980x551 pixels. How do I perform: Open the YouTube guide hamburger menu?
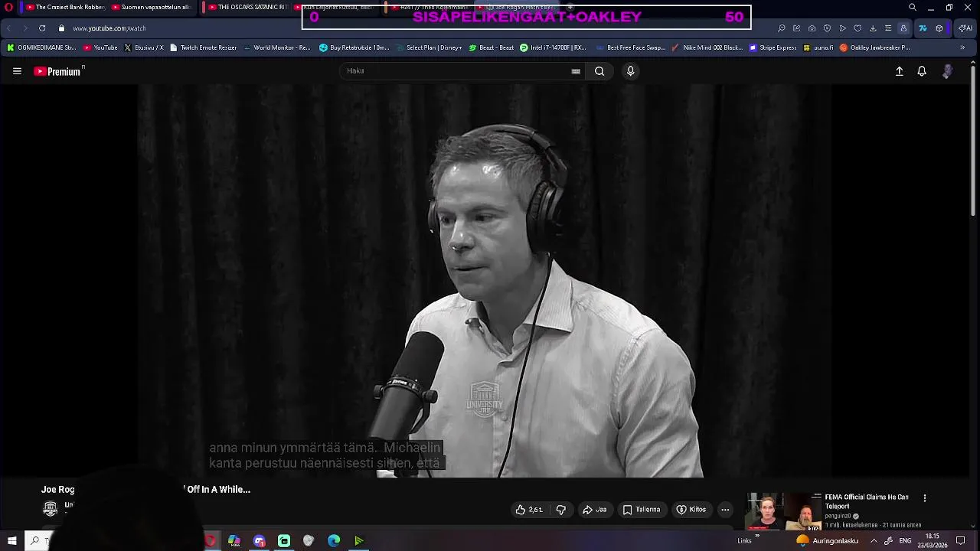click(x=17, y=71)
